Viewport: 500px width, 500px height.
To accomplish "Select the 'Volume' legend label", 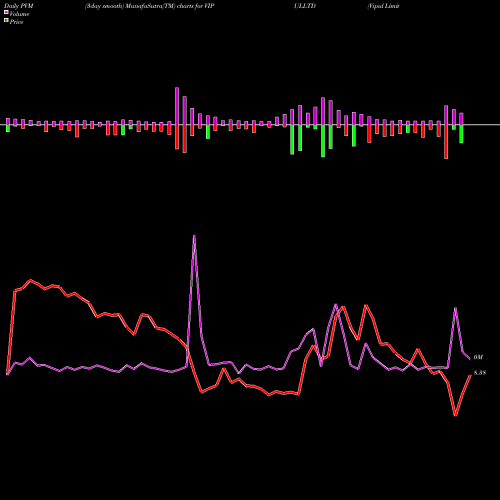I will [x=19, y=14].
